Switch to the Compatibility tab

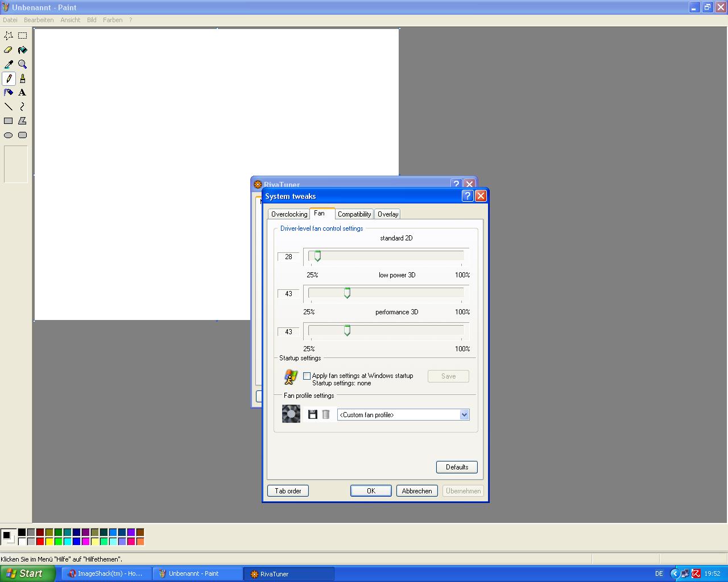coord(354,214)
